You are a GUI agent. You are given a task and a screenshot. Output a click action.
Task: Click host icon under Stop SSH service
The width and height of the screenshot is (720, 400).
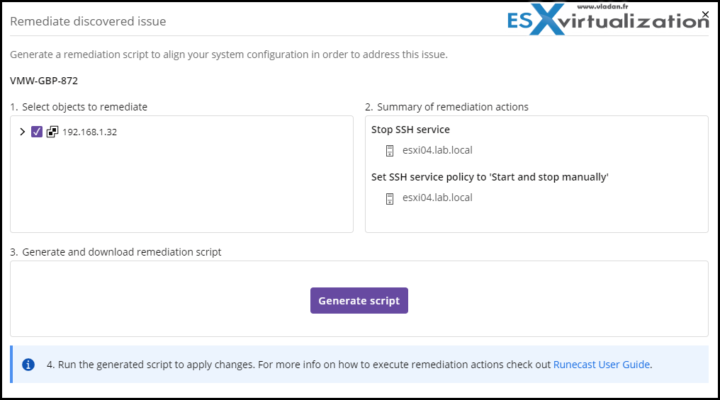[x=389, y=151]
